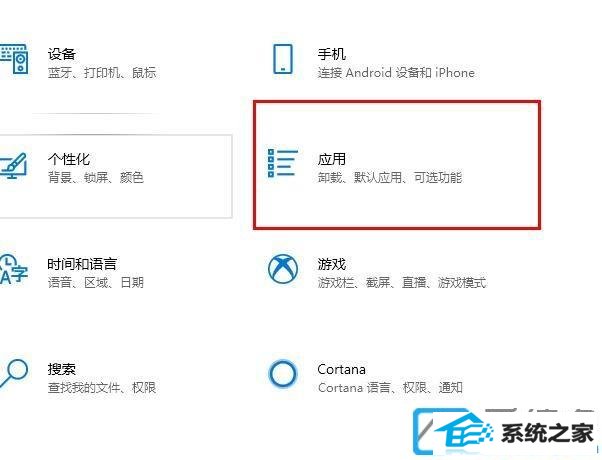Open the Cortana settings title
The image size is (602, 460).
341,369
